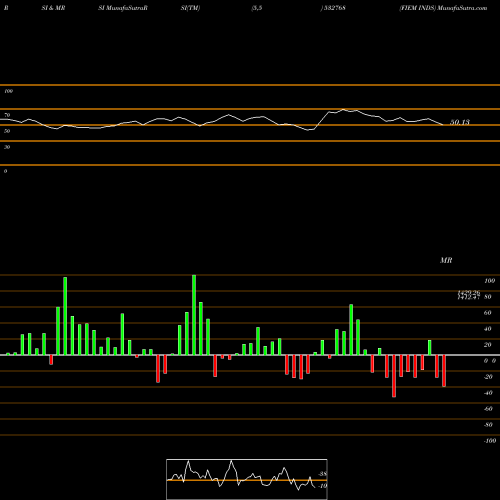Click the -19 label in the mini chart

click(322, 486)
